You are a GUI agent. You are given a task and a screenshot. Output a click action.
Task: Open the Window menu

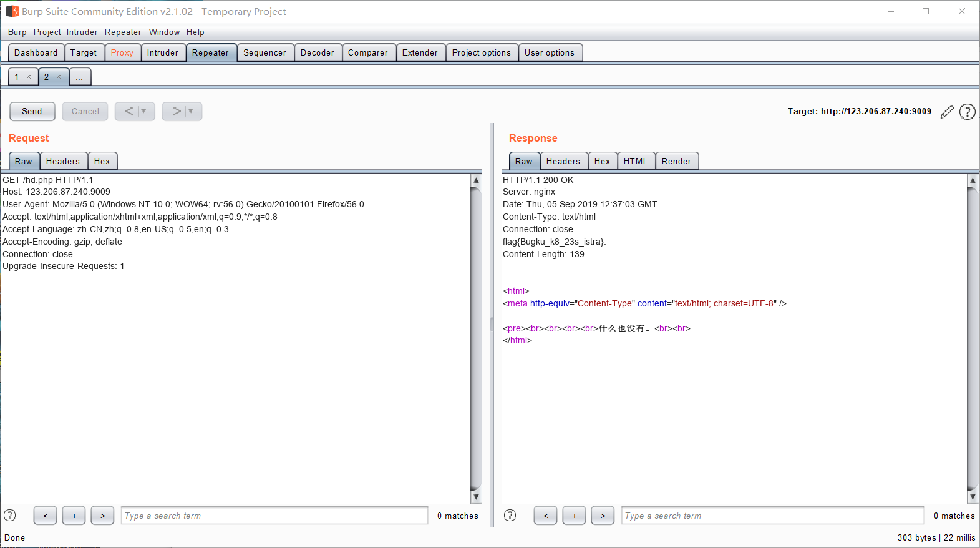[x=165, y=32]
